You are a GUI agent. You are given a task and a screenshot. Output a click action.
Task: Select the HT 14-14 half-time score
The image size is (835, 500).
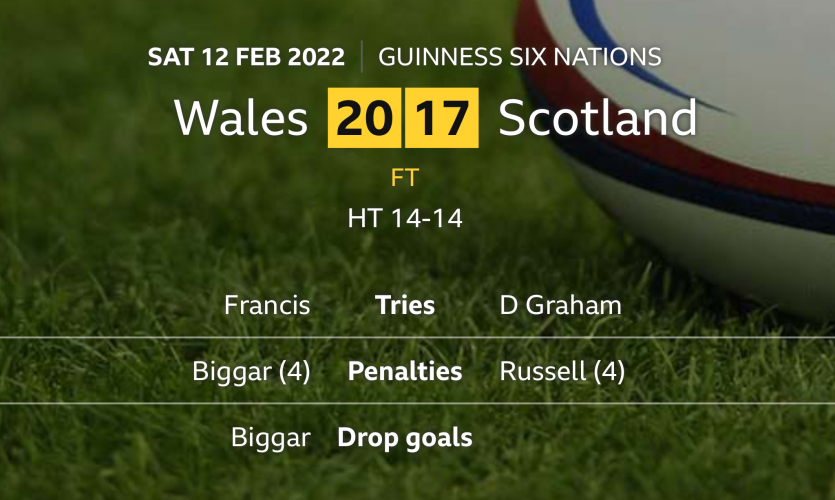point(404,218)
